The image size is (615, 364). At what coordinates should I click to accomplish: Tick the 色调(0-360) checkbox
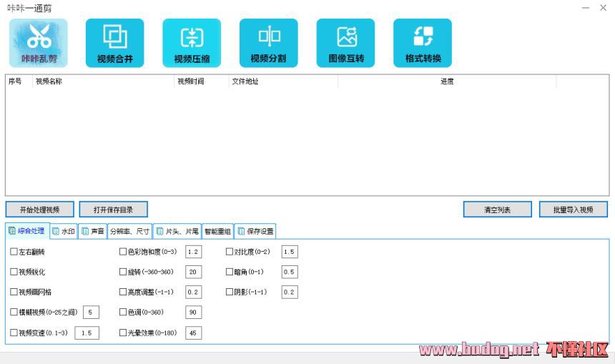click(x=123, y=312)
